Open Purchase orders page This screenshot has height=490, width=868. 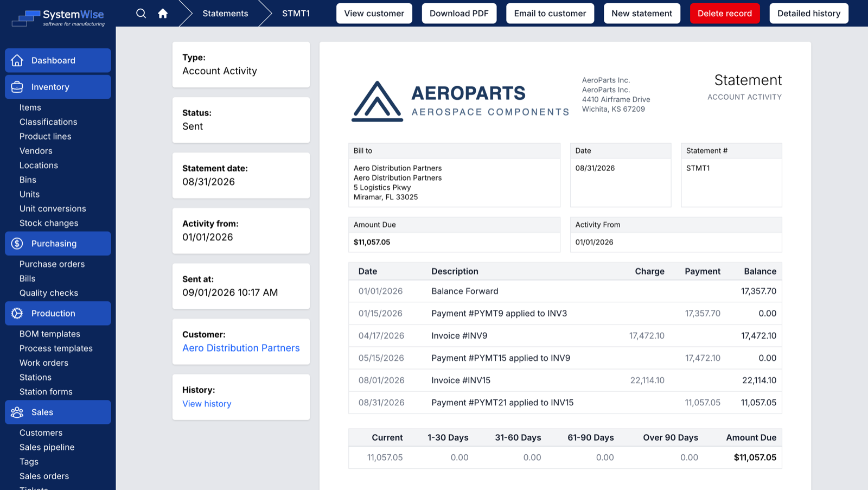tap(52, 264)
